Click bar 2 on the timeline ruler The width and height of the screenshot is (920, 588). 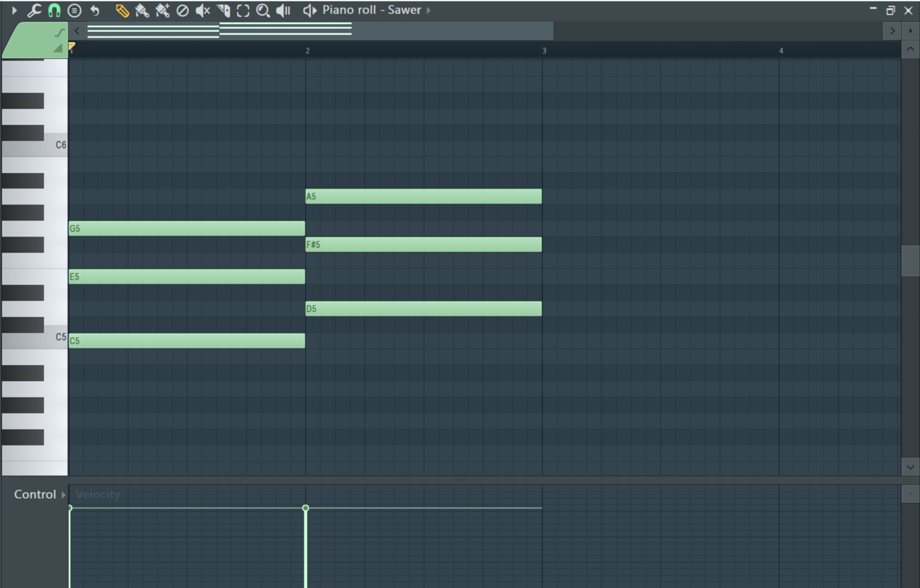pos(307,51)
